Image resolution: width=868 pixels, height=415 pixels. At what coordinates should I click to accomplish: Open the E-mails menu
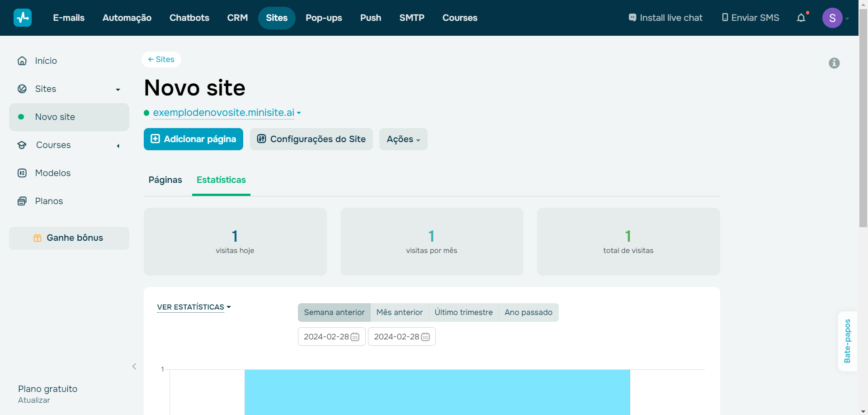tap(69, 18)
